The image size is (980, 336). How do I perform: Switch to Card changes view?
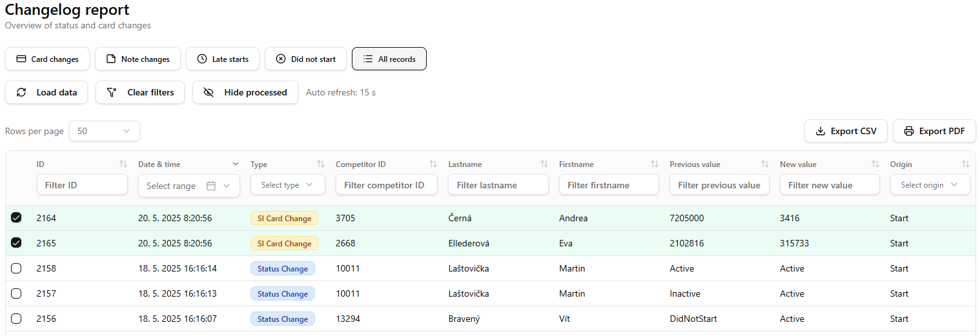[x=47, y=59]
